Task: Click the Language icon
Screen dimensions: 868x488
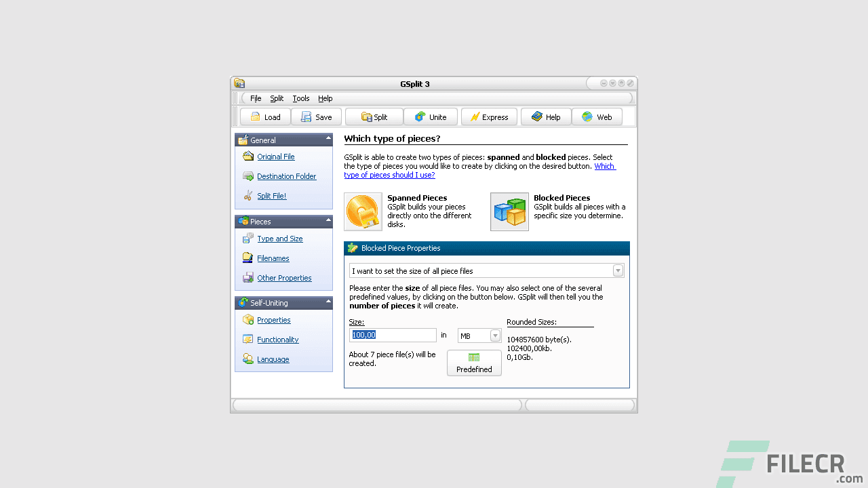Action: 248,359
